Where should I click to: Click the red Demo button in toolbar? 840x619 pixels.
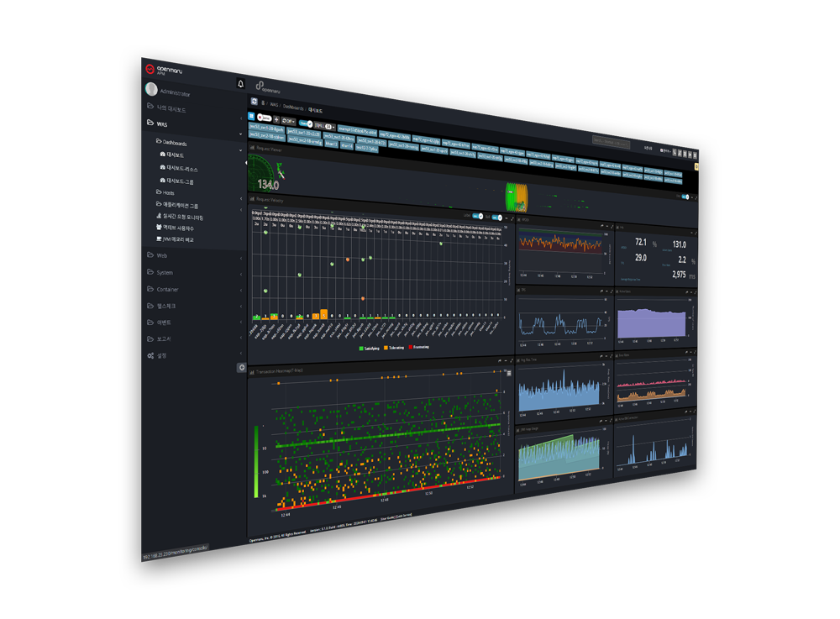coord(265,118)
